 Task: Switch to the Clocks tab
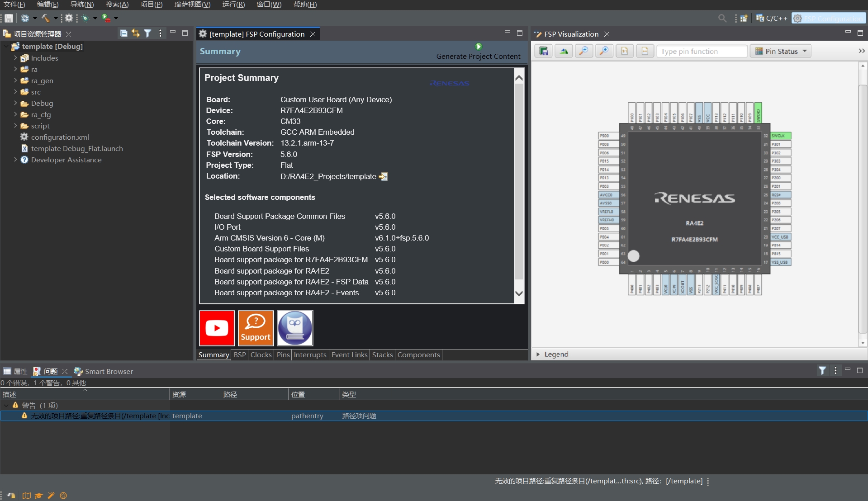[261, 354]
